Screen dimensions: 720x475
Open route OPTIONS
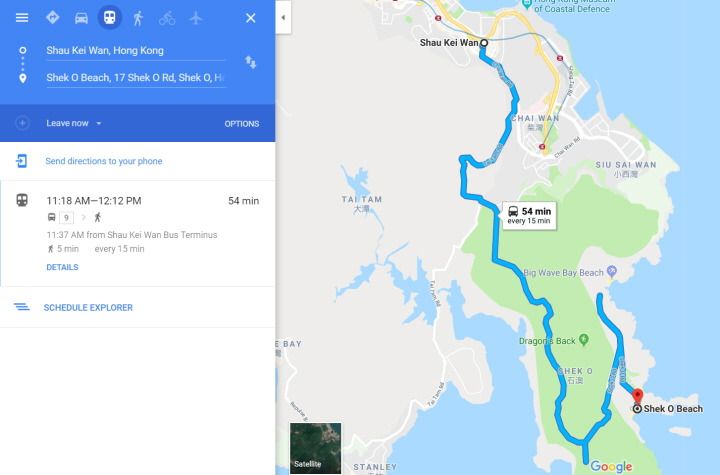[242, 124]
